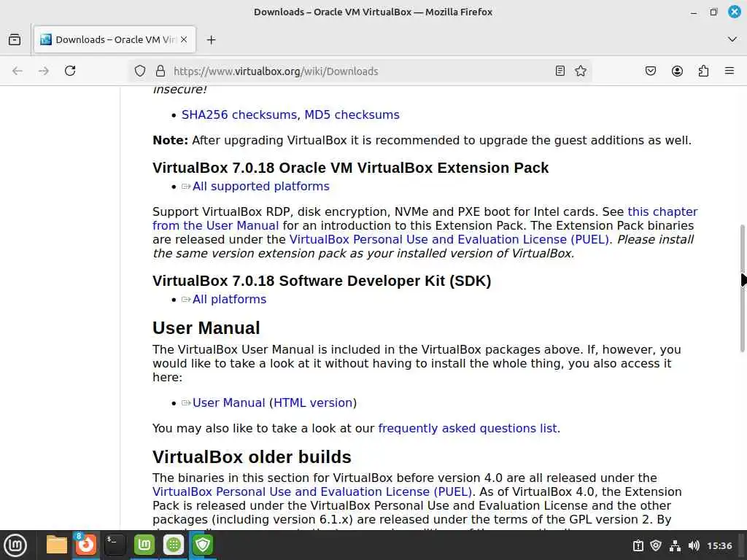Open the HTML version link

click(x=313, y=402)
